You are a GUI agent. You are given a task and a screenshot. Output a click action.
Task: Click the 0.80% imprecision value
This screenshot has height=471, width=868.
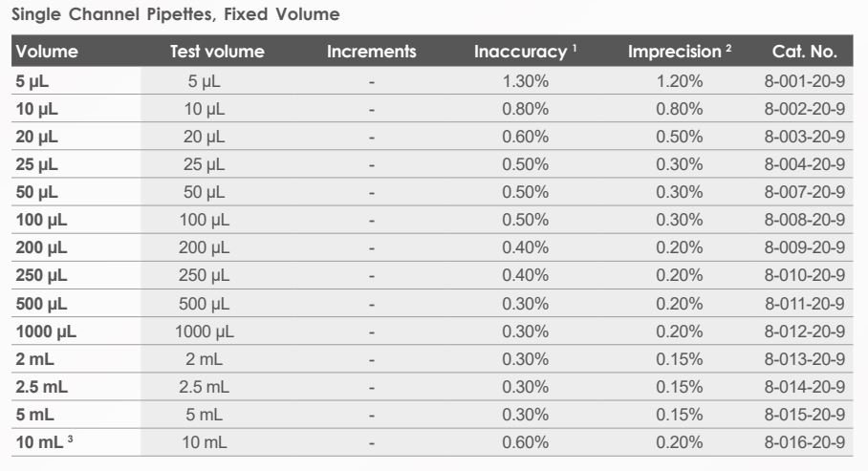click(680, 110)
